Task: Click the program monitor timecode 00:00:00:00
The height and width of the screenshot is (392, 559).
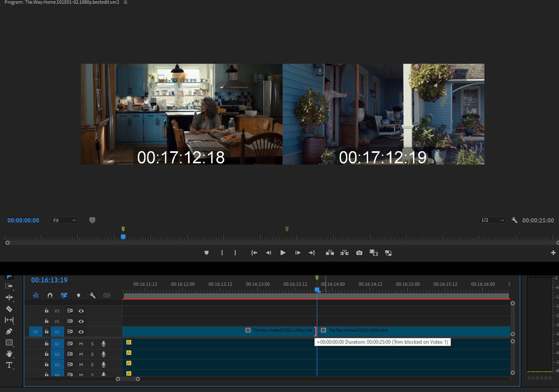Action: tap(23, 220)
